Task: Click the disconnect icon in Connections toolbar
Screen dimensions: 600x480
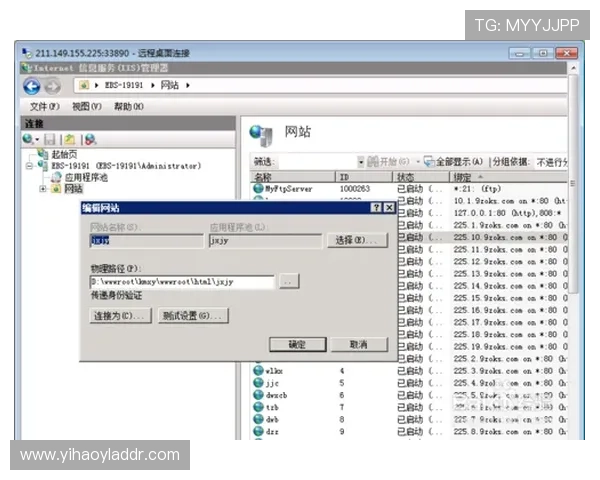Action: pos(90,139)
